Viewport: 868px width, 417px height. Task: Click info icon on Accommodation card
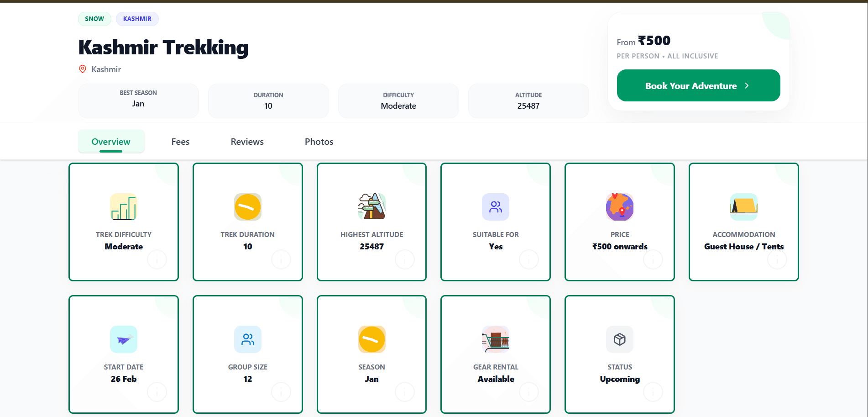pos(777,260)
